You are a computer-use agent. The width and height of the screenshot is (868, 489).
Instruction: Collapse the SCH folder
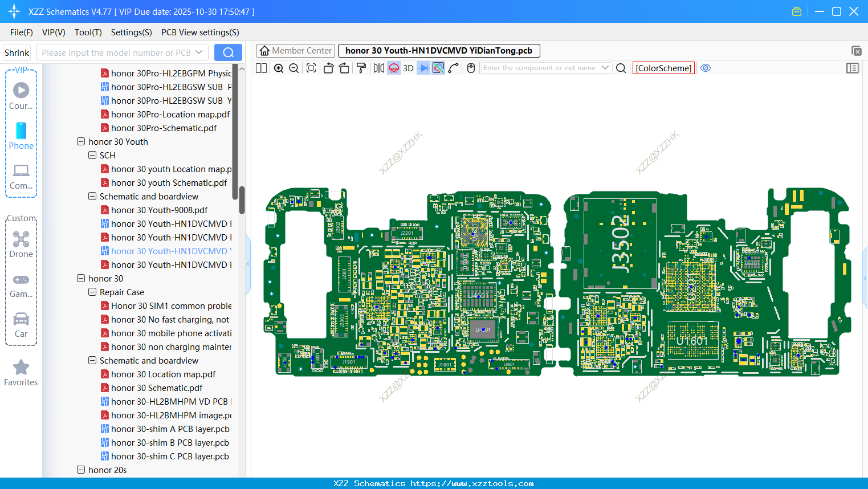[x=92, y=155]
